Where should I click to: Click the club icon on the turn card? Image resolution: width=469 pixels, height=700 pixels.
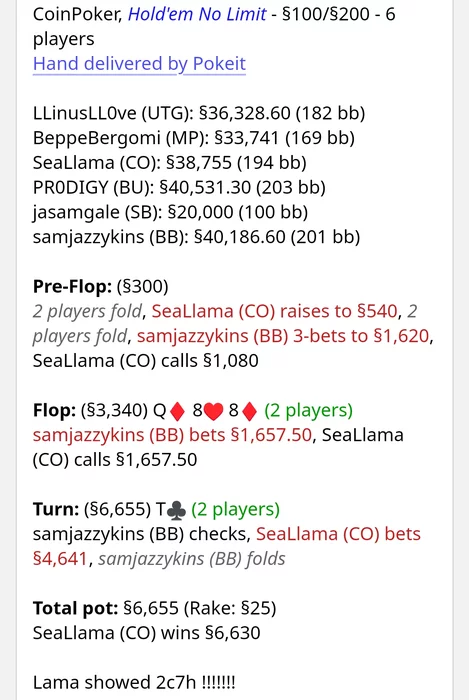point(176,510)
